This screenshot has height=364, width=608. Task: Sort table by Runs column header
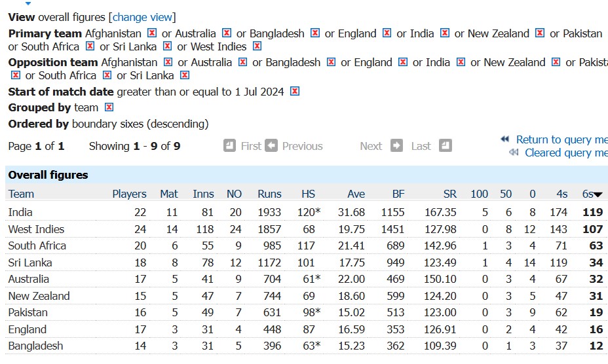(x=269, y=194)
